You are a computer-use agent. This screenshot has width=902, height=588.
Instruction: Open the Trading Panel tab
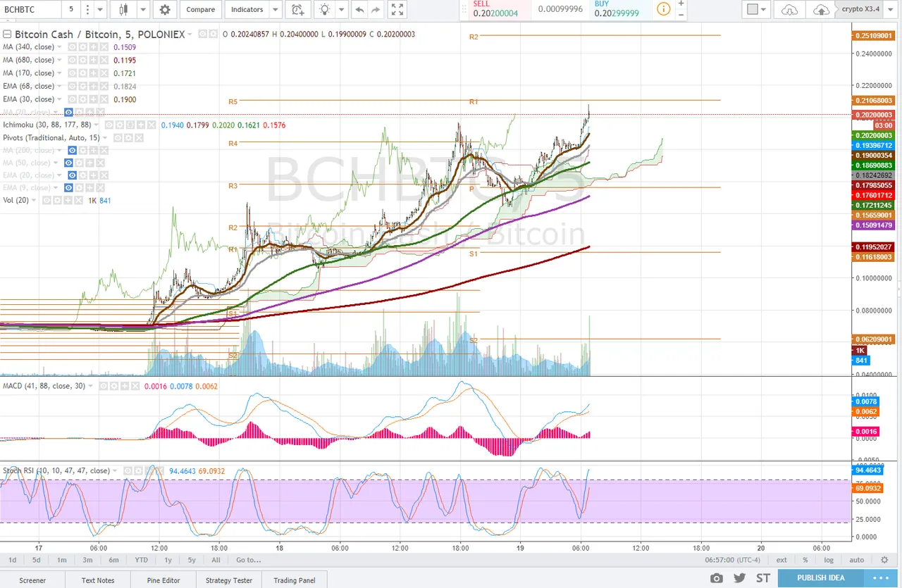coord(295,580)
